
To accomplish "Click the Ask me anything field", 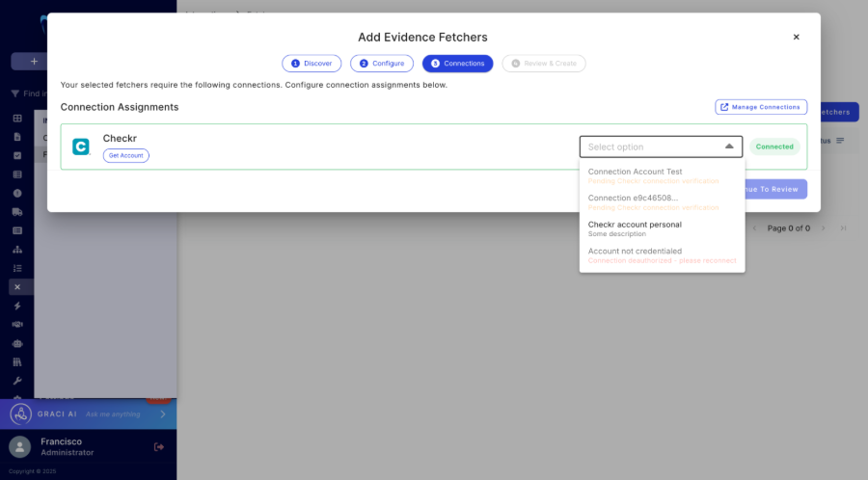I will point(113,414).
